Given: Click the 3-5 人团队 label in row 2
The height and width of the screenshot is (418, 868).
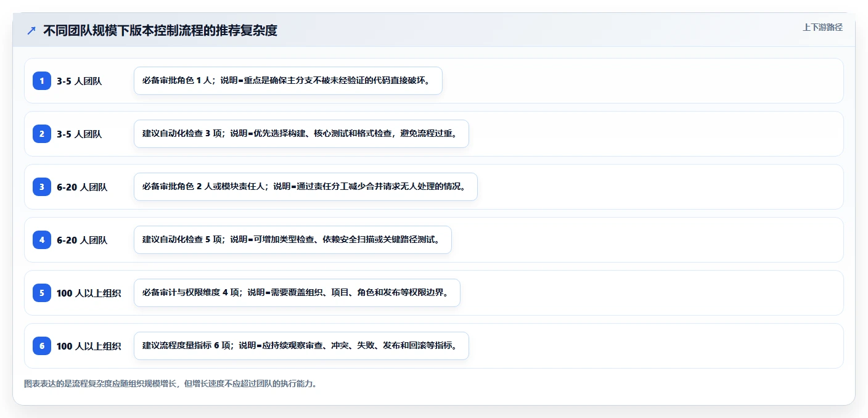Looking at the screenshot, I should pyautogui.click(x=79, y=134).
